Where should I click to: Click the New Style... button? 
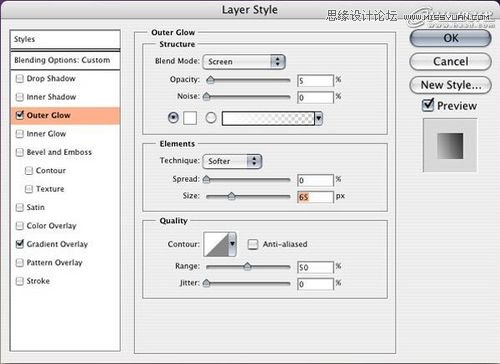click(x=450, y=85)
